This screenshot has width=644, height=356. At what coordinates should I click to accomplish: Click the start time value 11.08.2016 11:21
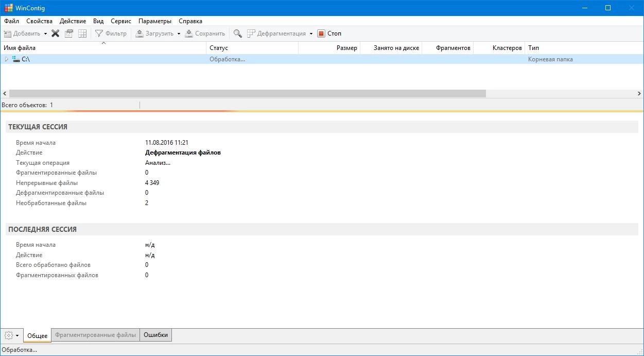[166, 143]
